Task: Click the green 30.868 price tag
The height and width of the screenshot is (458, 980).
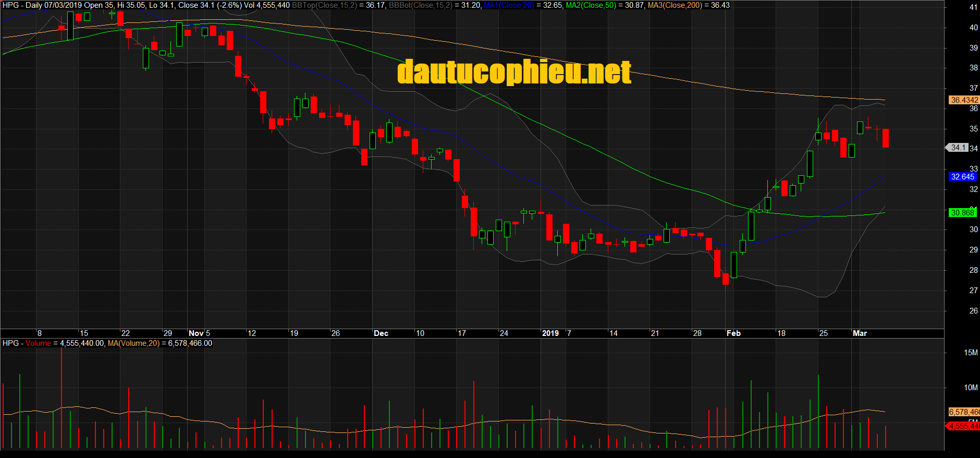Action: click(962, 212)
